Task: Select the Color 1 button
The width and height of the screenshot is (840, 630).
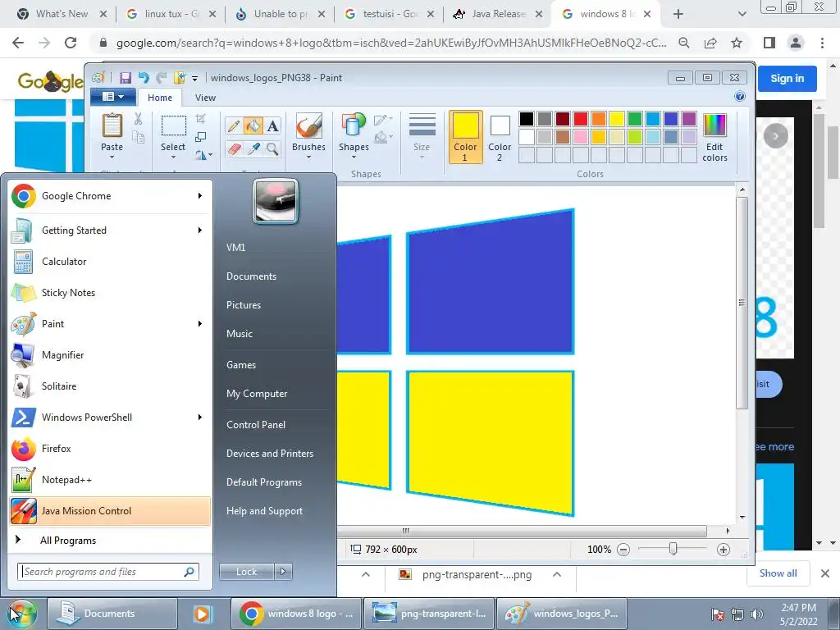Action: pos(465,137)
